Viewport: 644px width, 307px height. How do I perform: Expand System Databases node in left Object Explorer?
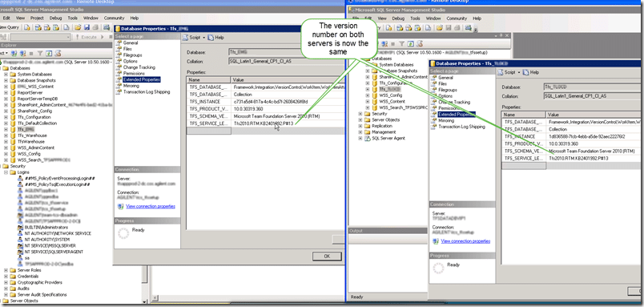pos(6,75)
